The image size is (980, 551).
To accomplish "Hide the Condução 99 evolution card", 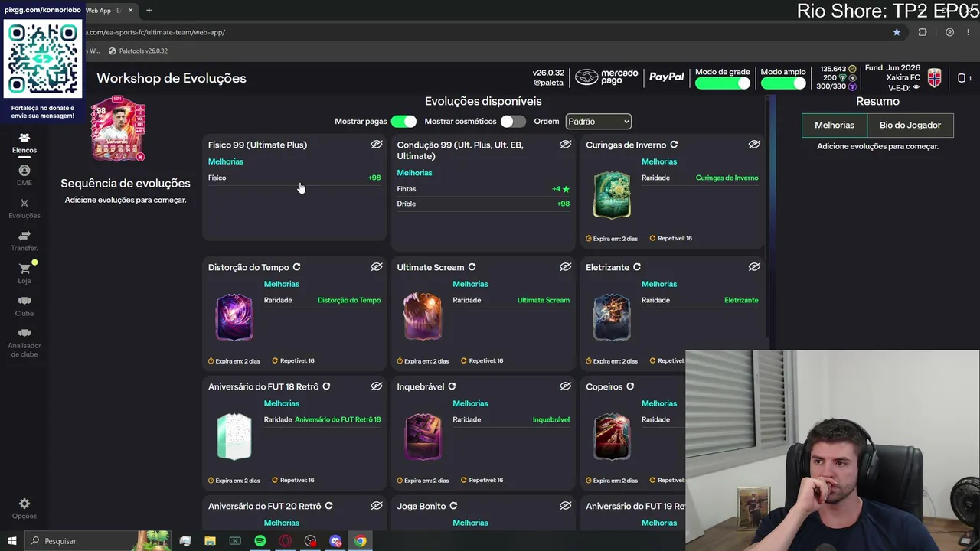I will click(x=565, y=145).
